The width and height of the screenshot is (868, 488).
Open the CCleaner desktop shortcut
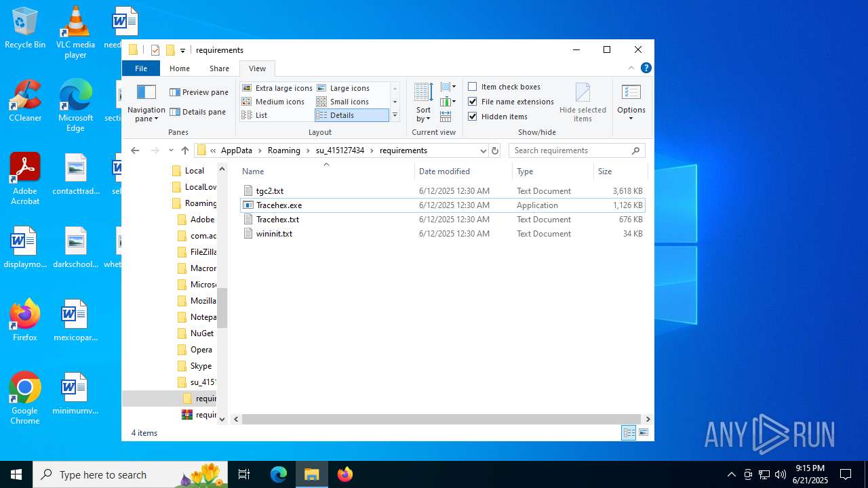25,101
